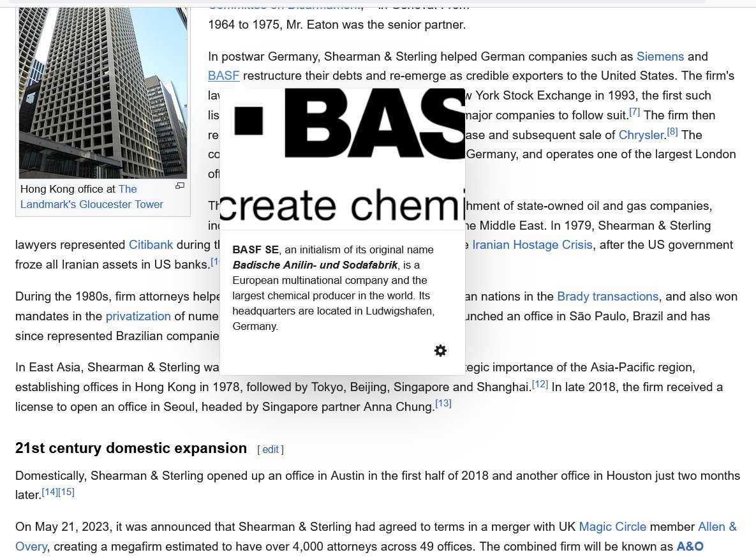The image size is (756, 557).
Task: Edit the 21st century domestic expansion section
Action: point(271,449)
